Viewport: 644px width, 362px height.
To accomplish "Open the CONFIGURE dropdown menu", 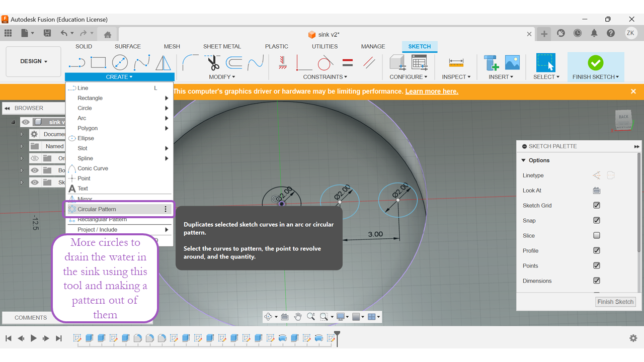I will click(409, 77).
